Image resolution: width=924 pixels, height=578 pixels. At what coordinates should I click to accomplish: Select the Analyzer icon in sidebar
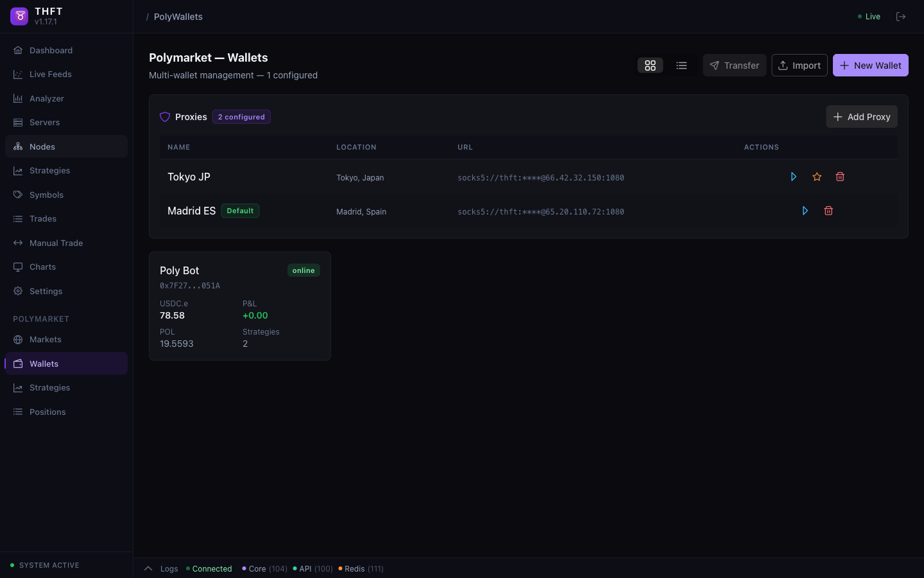pos(19,98)
